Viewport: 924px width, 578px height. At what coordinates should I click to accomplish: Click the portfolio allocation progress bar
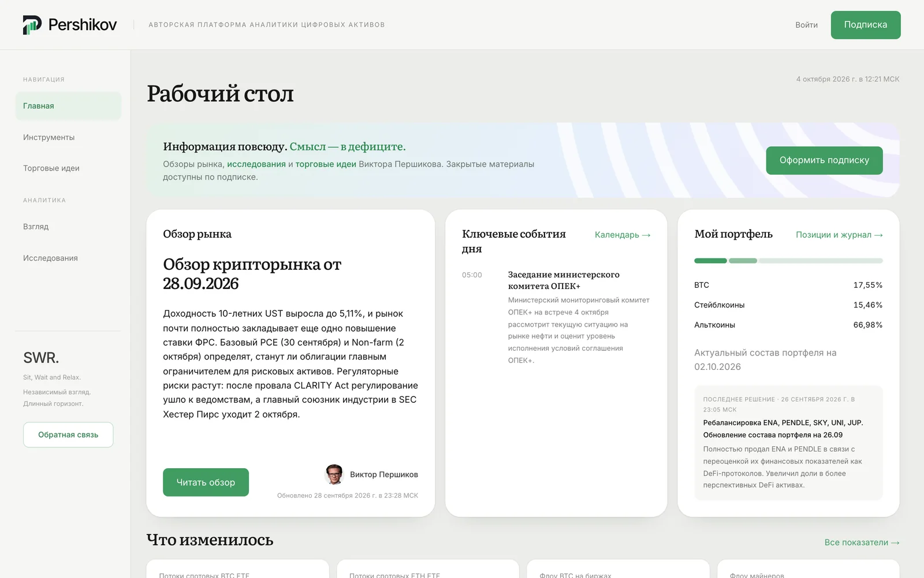pyautogui.click(x=788, y=261)
